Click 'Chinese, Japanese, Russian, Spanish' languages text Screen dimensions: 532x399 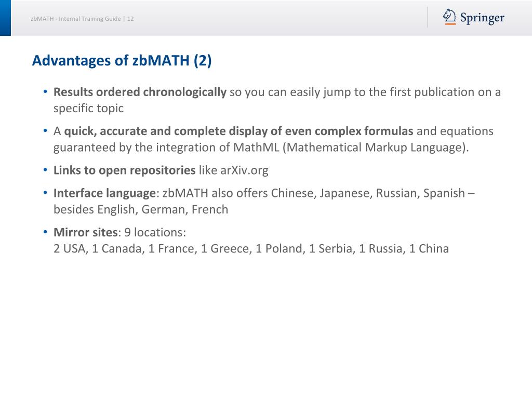pos(368,193)
